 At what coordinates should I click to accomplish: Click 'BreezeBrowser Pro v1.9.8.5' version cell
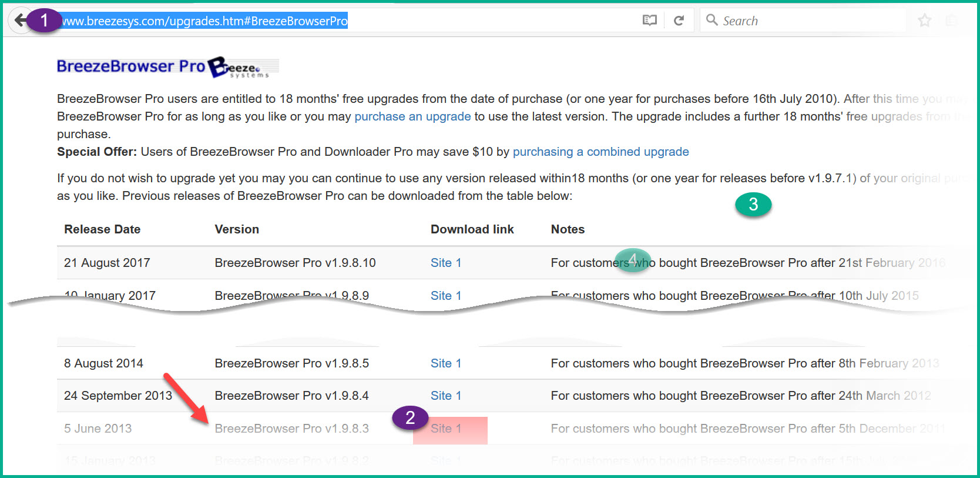(291, 363)
